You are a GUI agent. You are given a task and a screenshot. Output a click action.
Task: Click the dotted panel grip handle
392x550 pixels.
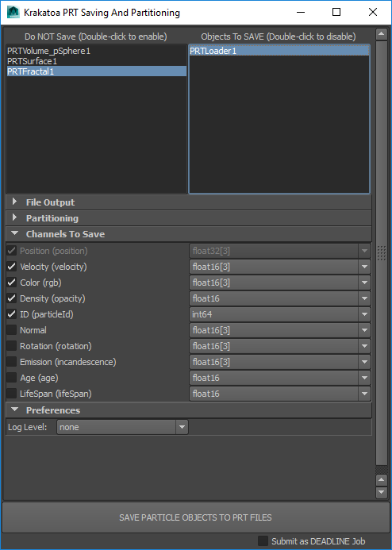pyautogui.click(x=381, y=252)
